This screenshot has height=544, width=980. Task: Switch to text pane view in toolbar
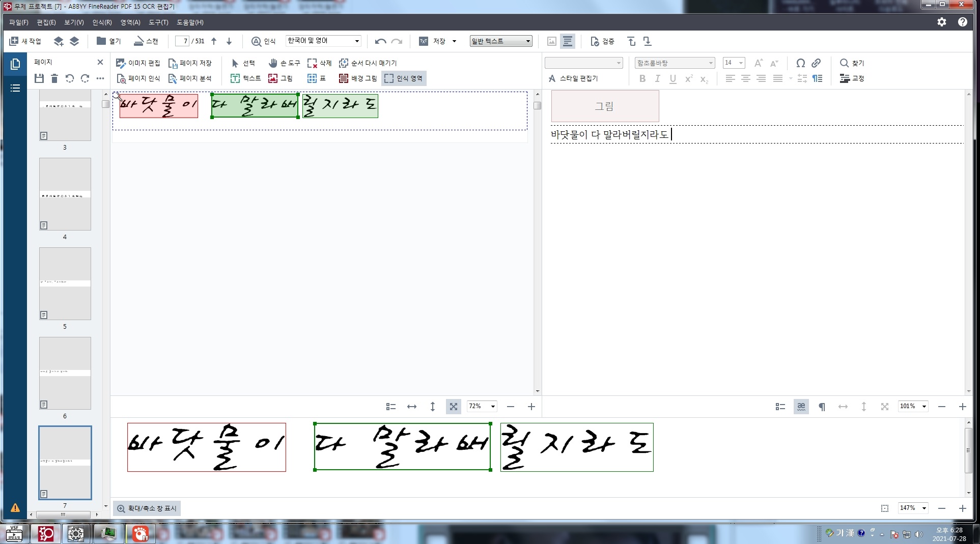pos(568,41)
